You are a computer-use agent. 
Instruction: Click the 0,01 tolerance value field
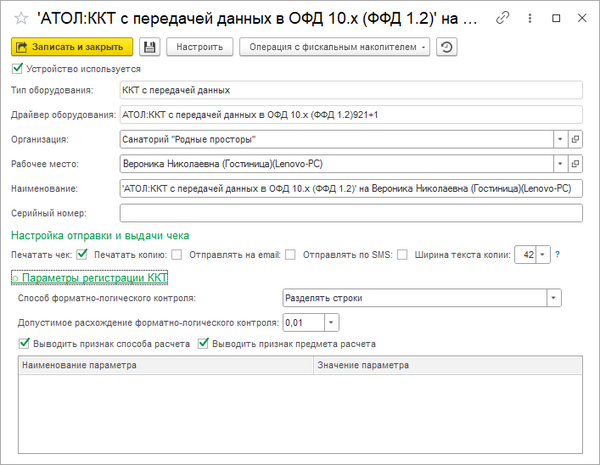[304, 323]
